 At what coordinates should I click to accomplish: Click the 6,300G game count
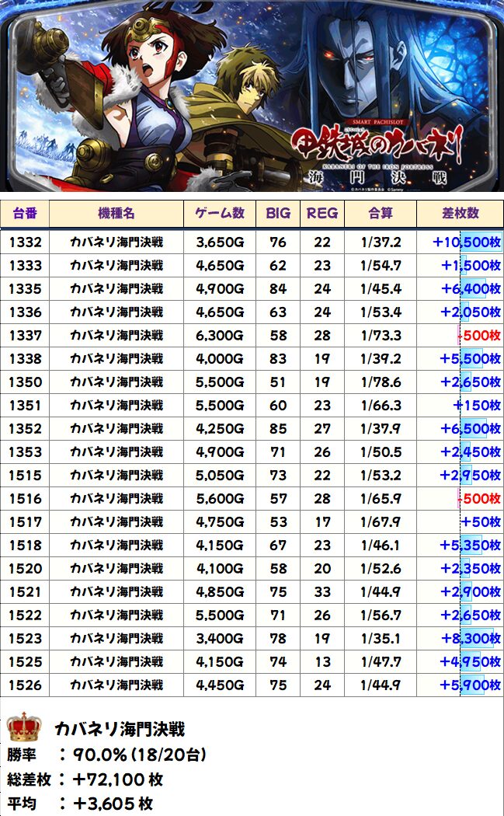[220, 335]
